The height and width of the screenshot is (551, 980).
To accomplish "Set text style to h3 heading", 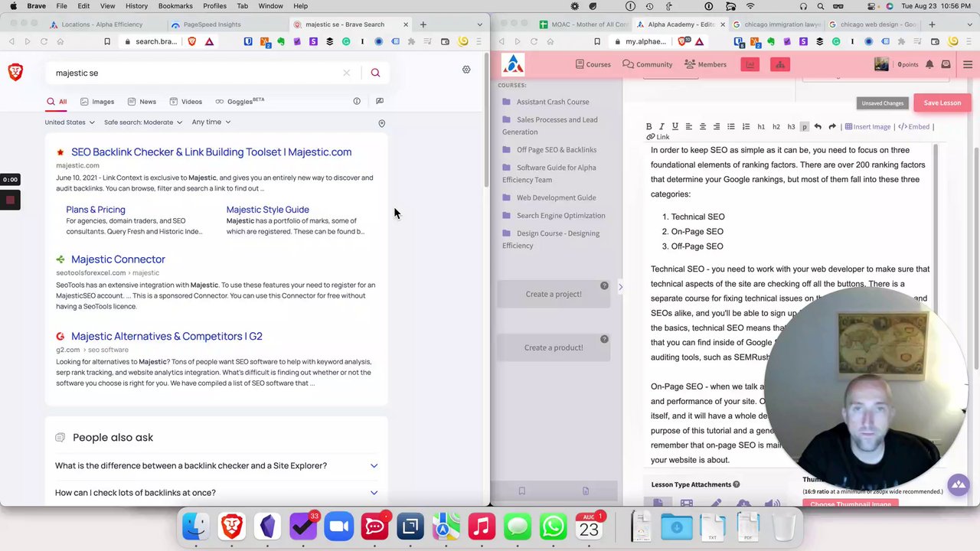I will coord(791,127).
